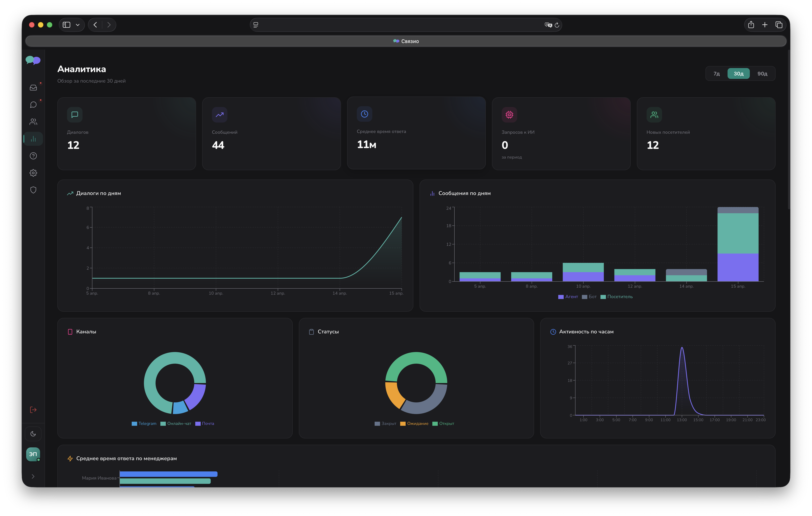Open the inbox icon in sidebar
The height and width of the screenshot is (516, 812).
tap(33, 88)
